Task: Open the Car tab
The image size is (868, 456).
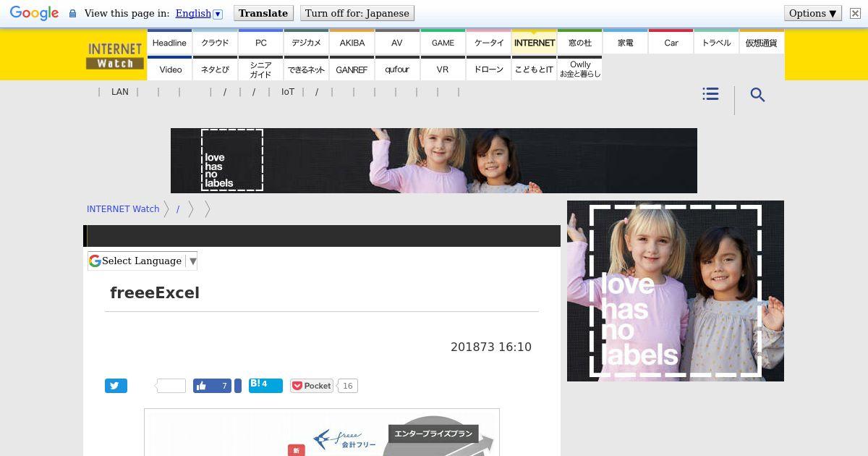Action: [671, 42]
